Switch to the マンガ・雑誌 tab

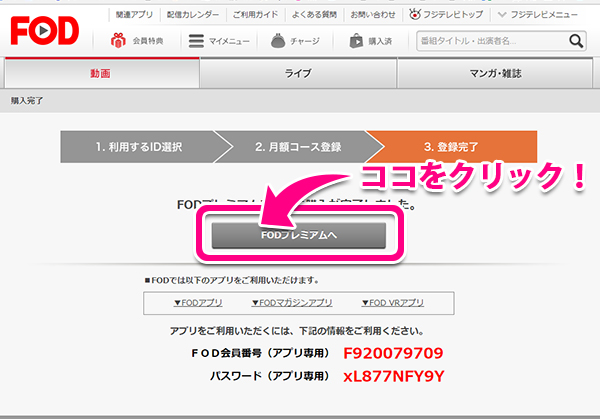point(495,73)
